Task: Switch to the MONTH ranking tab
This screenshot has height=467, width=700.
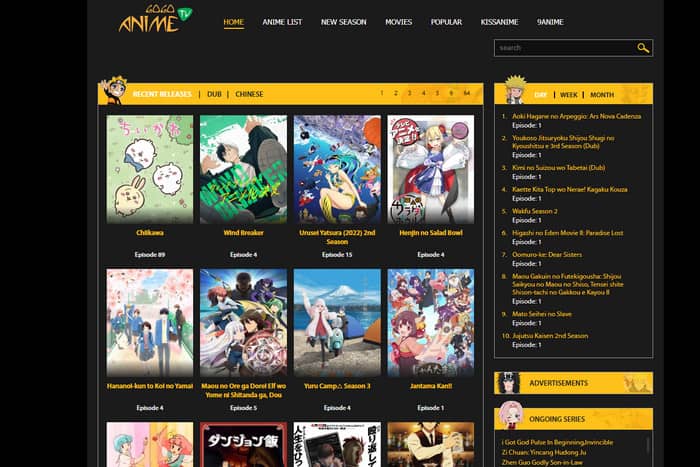Action: pyautogui.click(x=602, y=95)
